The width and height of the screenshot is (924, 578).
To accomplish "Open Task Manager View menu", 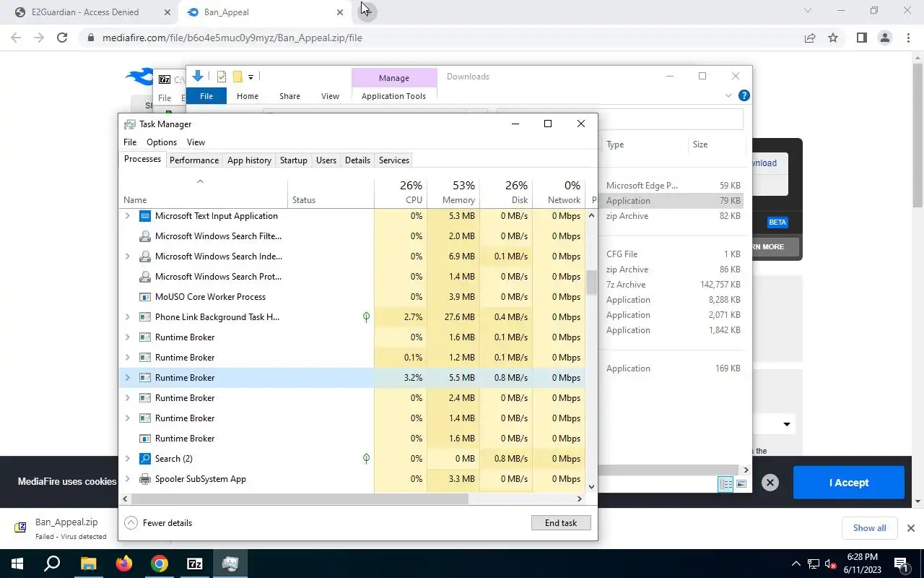I will click(x=196, y=142).
